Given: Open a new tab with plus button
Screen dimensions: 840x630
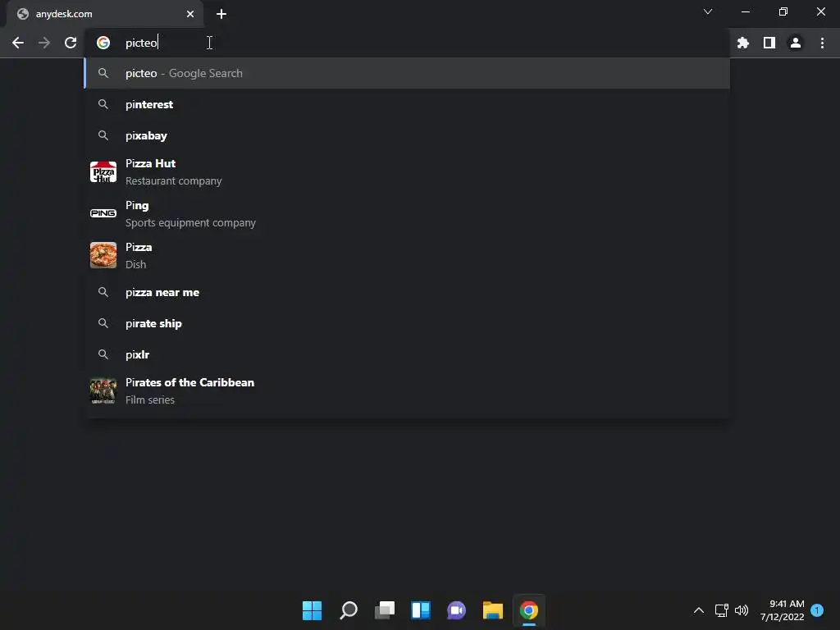Looking at the screenshot, I should pyautogui.click(x=221, y=14).
